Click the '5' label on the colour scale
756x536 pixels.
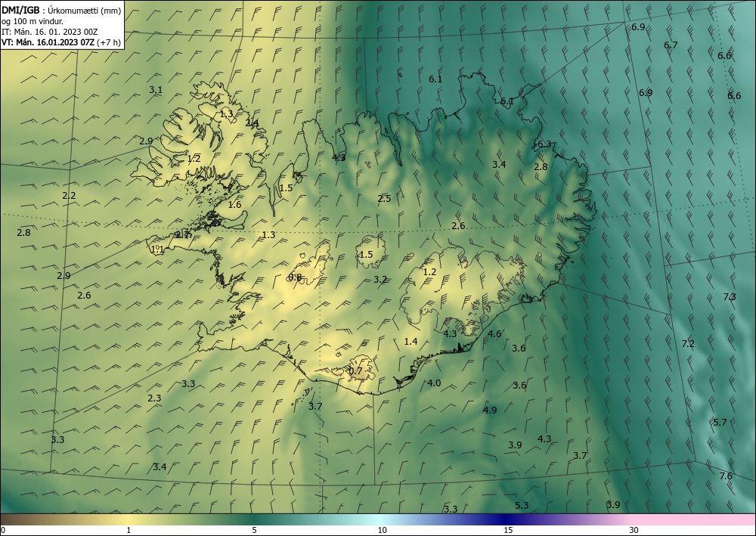point(254,530)
